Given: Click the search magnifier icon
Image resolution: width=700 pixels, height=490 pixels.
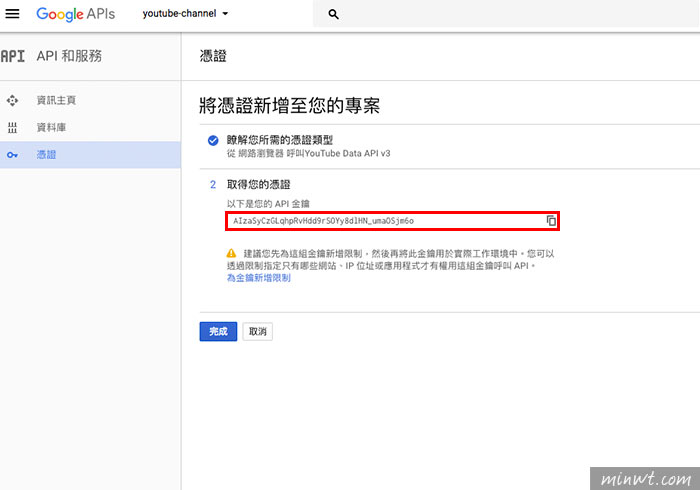Looking at the screenshot, I should coord(333,14).
